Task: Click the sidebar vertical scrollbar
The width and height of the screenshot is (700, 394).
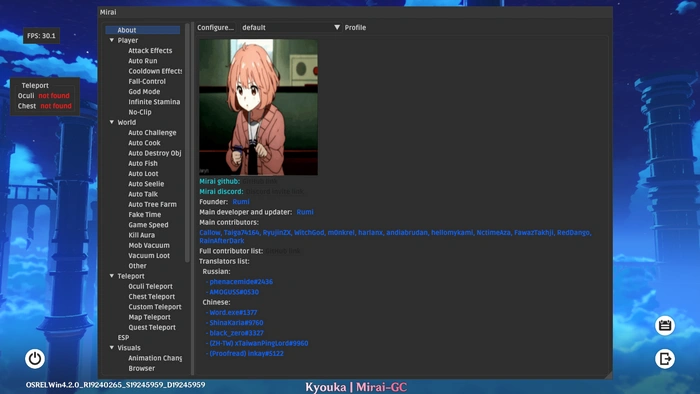Action: (188, 143)
